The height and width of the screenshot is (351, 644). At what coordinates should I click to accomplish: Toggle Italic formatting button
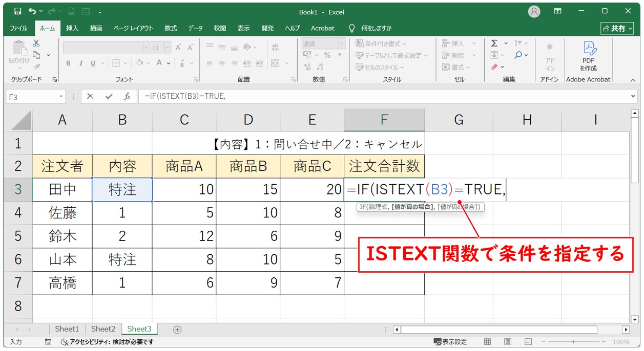pos(81,63)
